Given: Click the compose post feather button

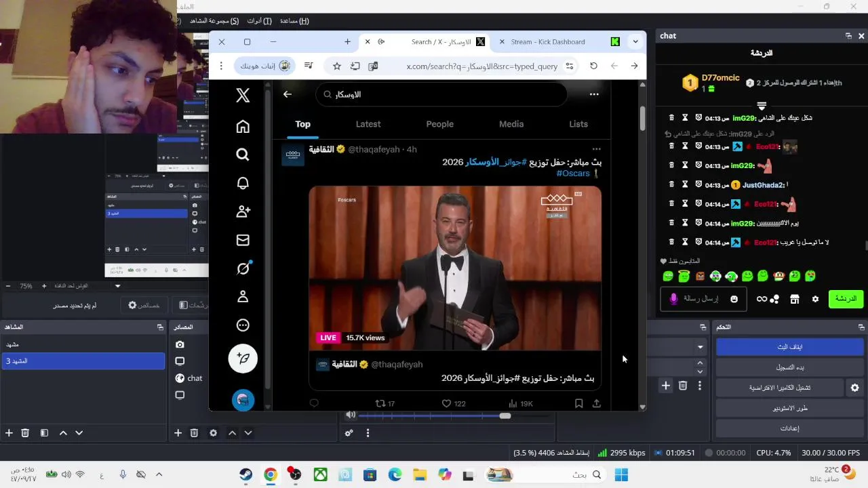Looking at the screenshot, I should point(243,358).
